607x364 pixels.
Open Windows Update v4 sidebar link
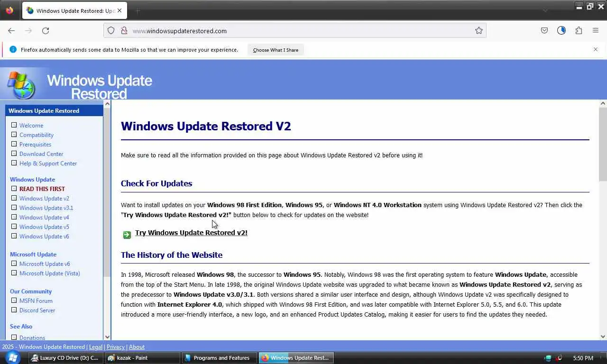point(44,218)
